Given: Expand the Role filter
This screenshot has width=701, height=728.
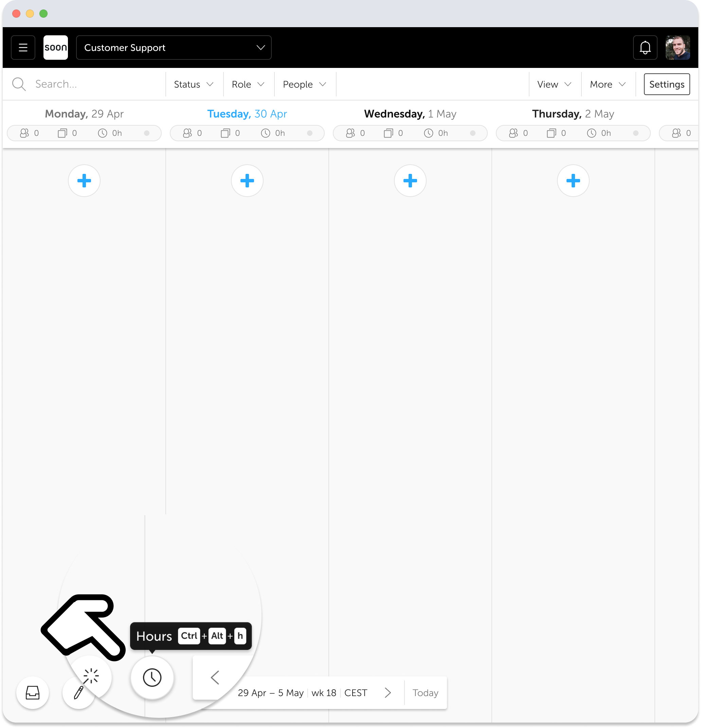Looking at the screenshot, I should pyautogui.click(x=248, y=84).
